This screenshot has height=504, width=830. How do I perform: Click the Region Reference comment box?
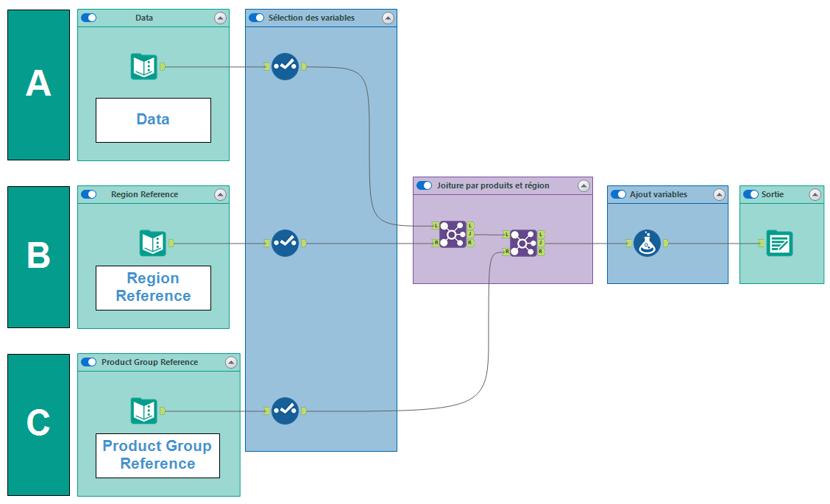[x=154, y=288]
